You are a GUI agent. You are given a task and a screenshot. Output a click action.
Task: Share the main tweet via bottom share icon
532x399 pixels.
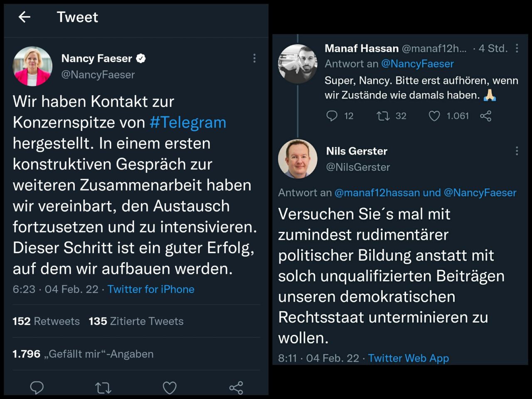pos(236,388)
